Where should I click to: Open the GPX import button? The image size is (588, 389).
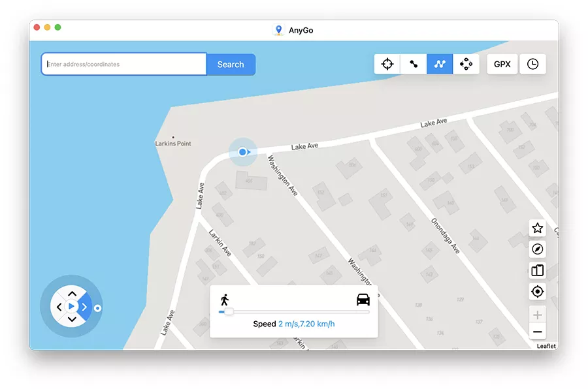click(502, 64)
